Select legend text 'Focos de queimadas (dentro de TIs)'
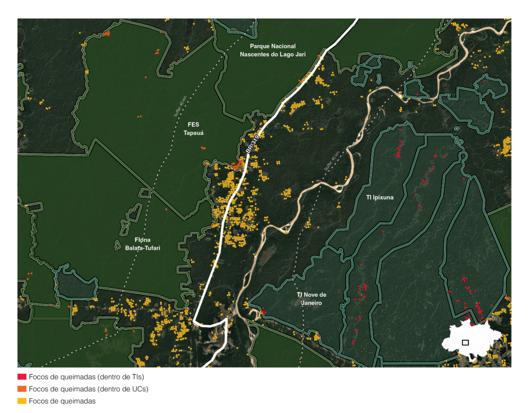This screenshot has width=532, height=413. pos(86,377)
